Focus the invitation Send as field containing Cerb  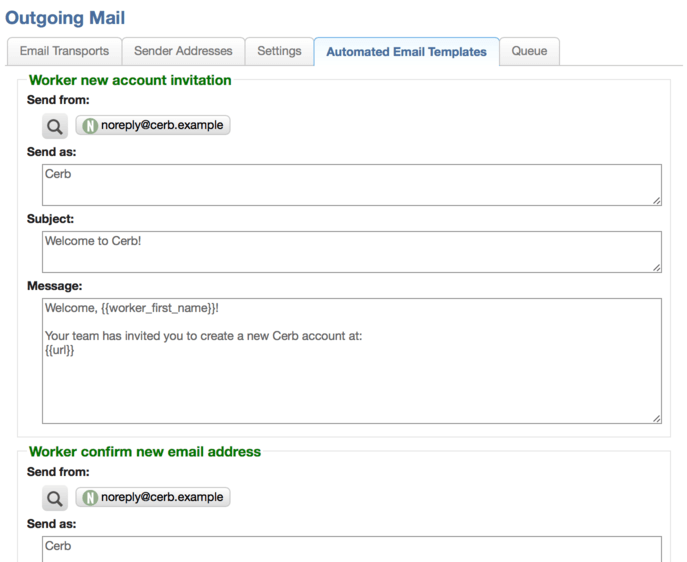point(352,185)
